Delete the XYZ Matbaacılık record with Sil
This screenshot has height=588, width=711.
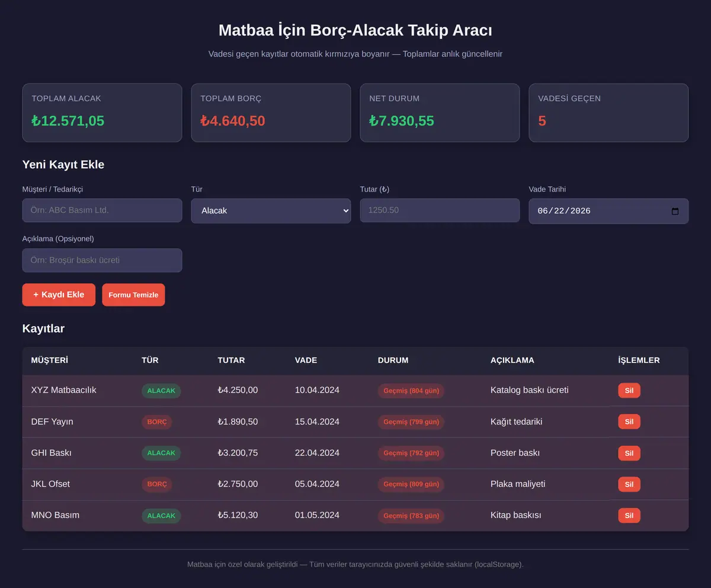(629, 391)
